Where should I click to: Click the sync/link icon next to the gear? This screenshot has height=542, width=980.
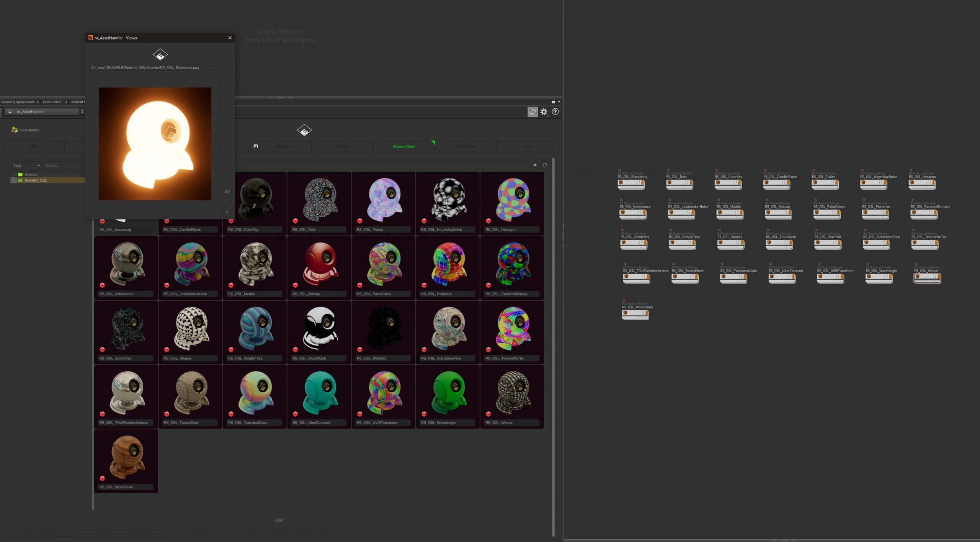tap(533, 111)
